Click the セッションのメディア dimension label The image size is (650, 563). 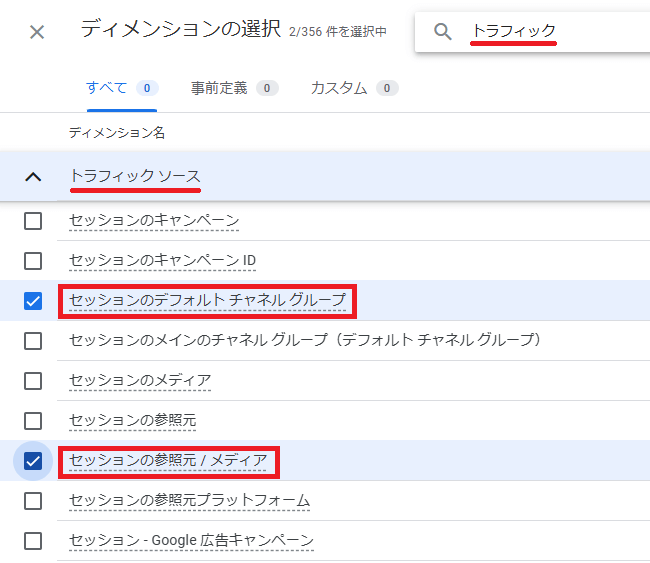140,381
